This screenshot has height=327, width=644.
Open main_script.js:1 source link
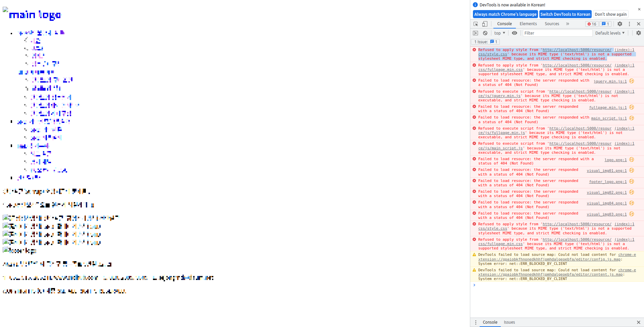pos(609,118)
